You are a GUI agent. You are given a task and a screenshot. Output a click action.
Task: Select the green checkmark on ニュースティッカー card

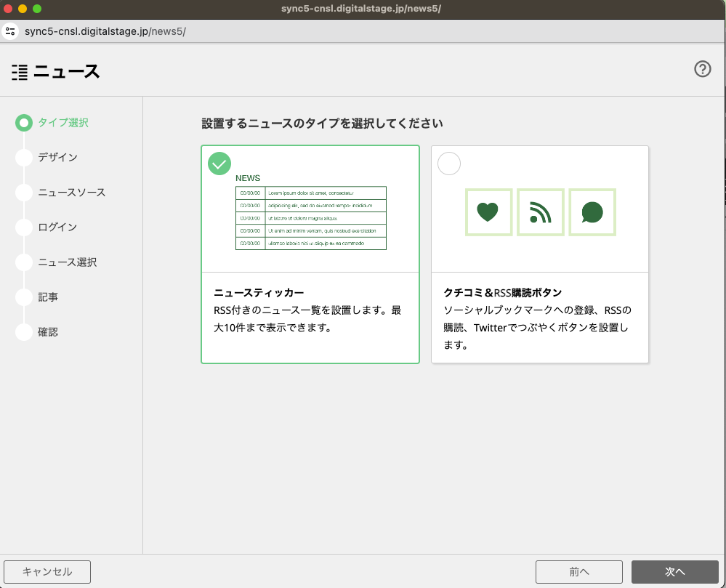point(219,164)
